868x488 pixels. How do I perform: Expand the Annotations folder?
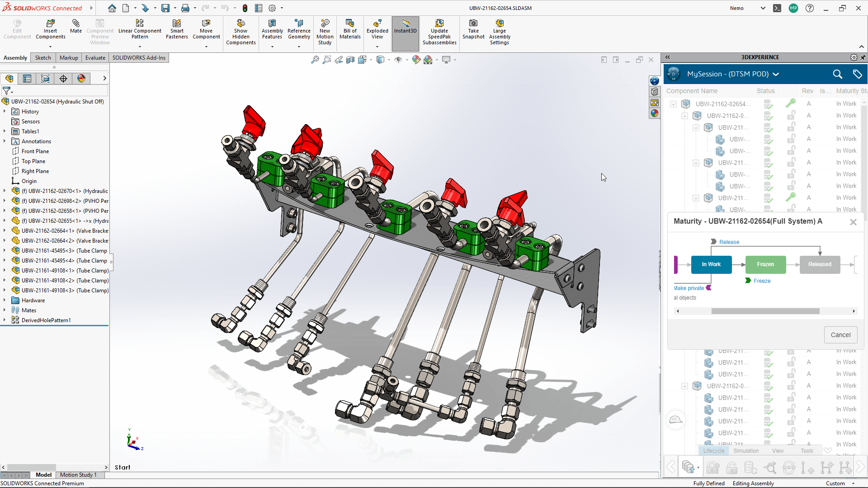coord(5,141)
